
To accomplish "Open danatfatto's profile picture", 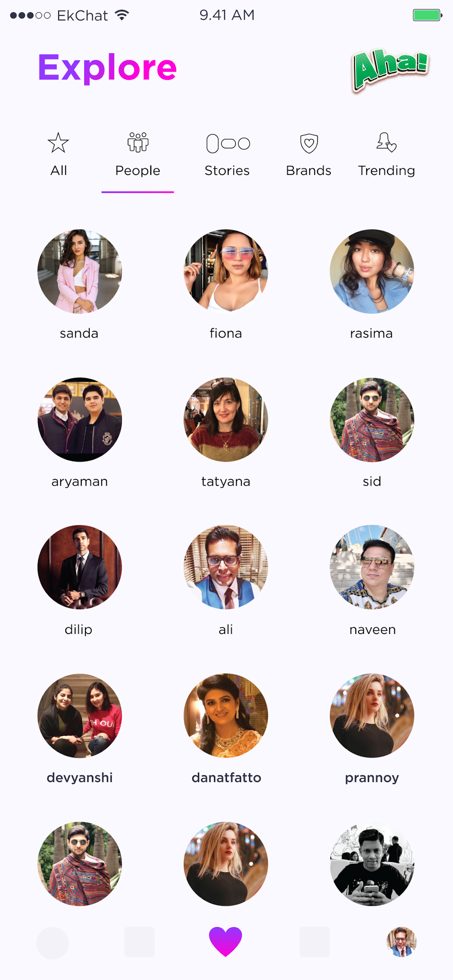I will pos(226,716).
